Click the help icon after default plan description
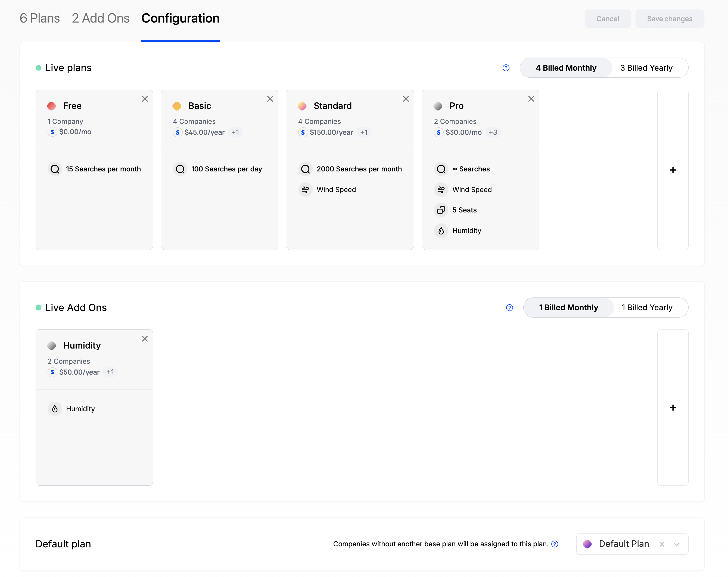Screen dimensions: 728x577 (555, 544)
